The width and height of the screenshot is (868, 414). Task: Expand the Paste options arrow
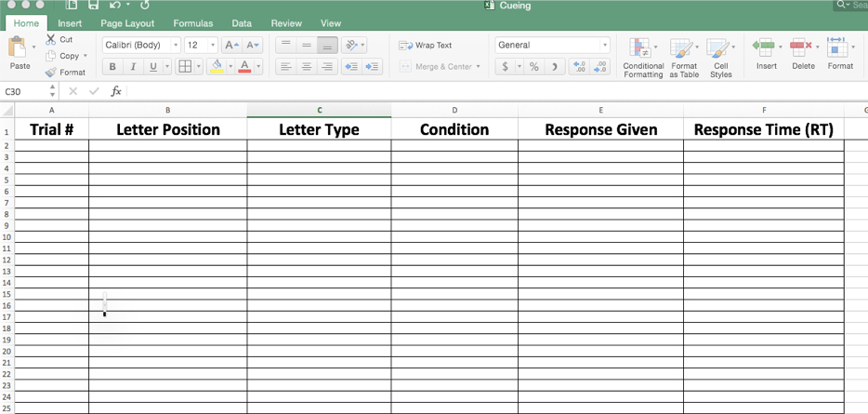pyautogui.click(x=33, y=47)
